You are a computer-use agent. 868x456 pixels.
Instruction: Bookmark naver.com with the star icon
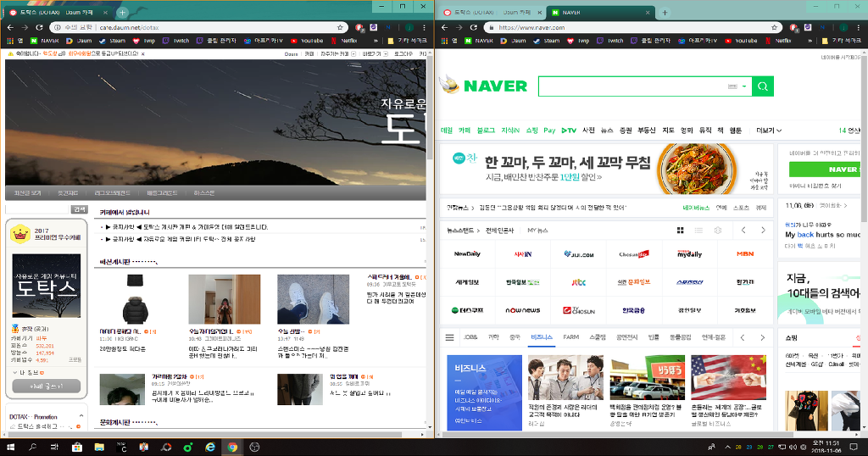click(775, 27)
